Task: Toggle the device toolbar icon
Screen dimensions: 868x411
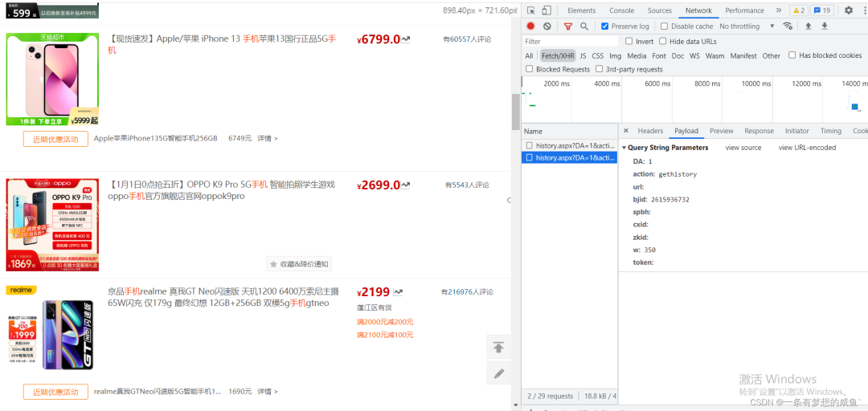Action: pos(547,10)
